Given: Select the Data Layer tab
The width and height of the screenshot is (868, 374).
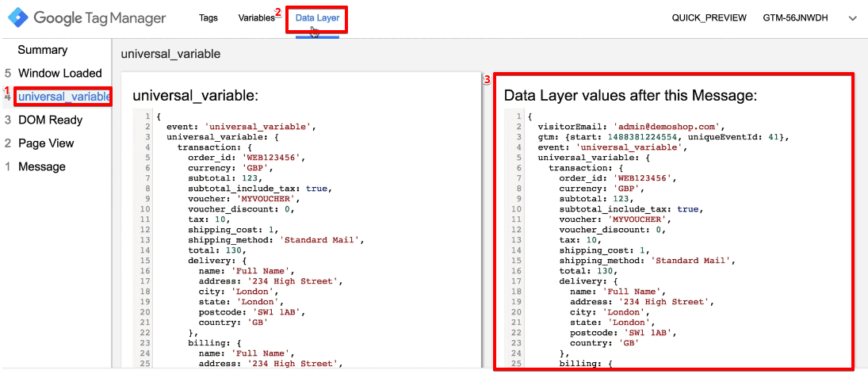Looking at the screenshot, I should pos(317,18).
